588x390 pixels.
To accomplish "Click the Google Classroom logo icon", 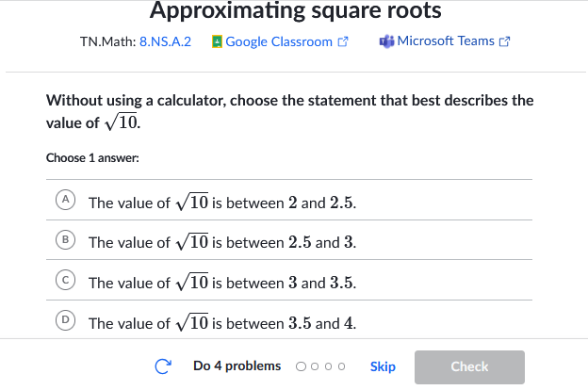I will tap(217, 41).
